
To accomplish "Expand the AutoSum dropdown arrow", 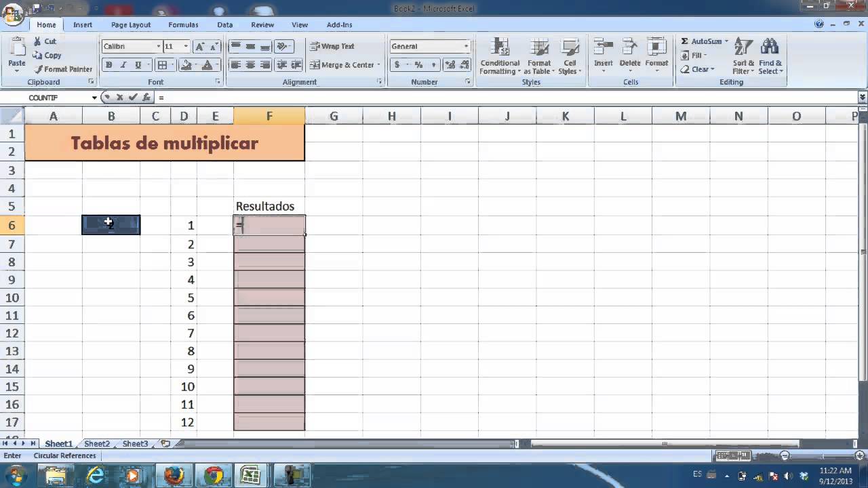I will (x=726, y=41).
